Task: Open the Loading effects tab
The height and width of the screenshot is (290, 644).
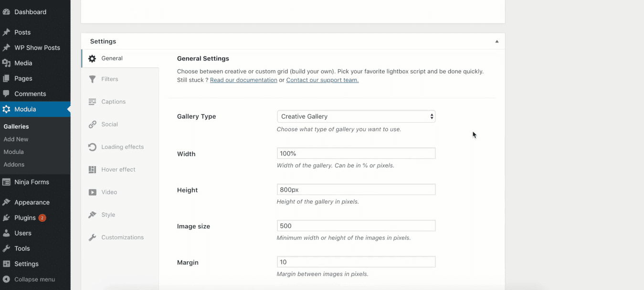Action: [120, 147]
